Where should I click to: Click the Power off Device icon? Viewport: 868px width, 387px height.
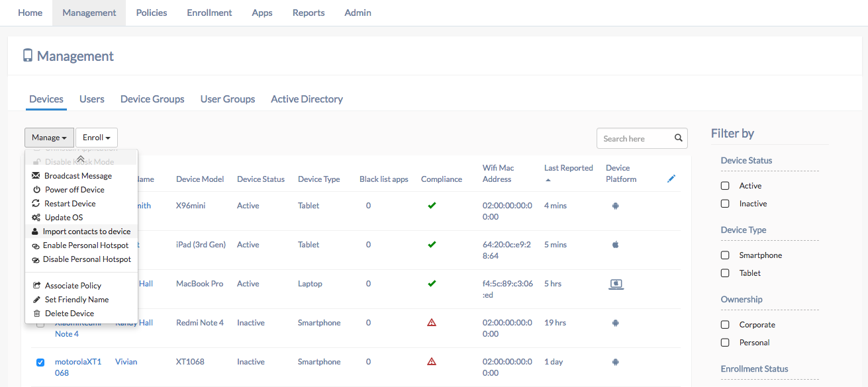tap(37, 190)
